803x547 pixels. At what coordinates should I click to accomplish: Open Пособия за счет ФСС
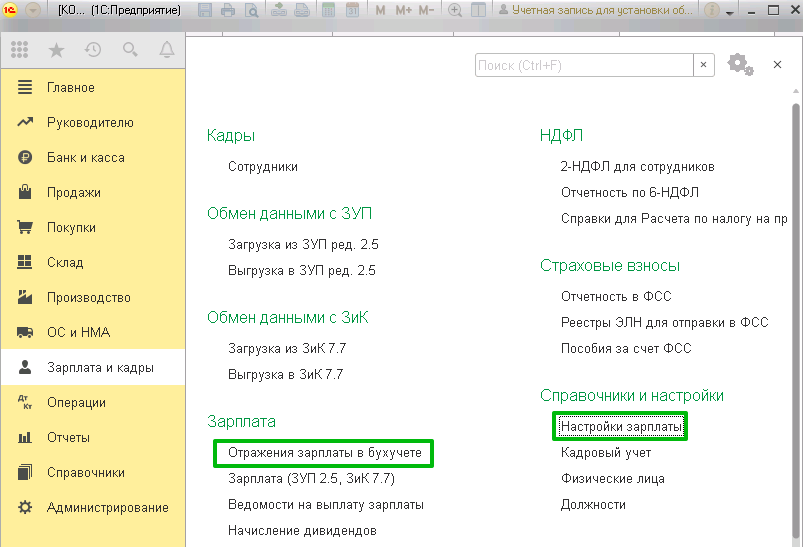(626, 348)
